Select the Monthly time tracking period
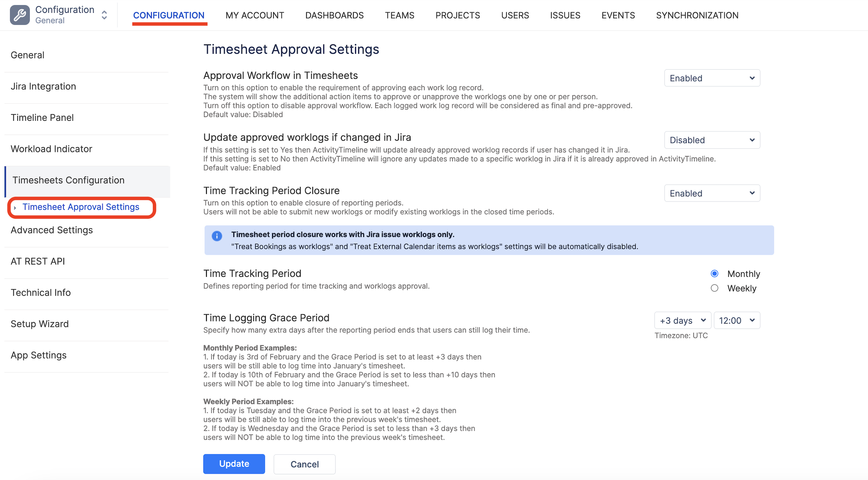 point(714,273)
